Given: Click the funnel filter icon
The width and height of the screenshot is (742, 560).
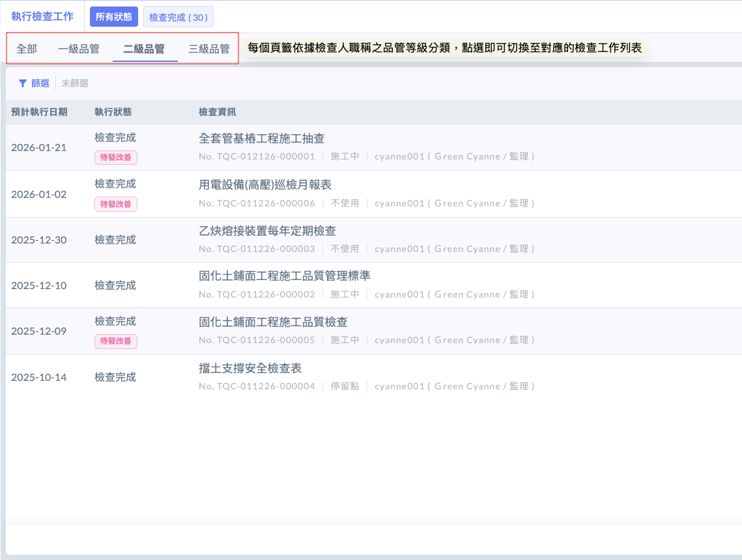Looking at the screenshot, I should click(x=22, y=83).
